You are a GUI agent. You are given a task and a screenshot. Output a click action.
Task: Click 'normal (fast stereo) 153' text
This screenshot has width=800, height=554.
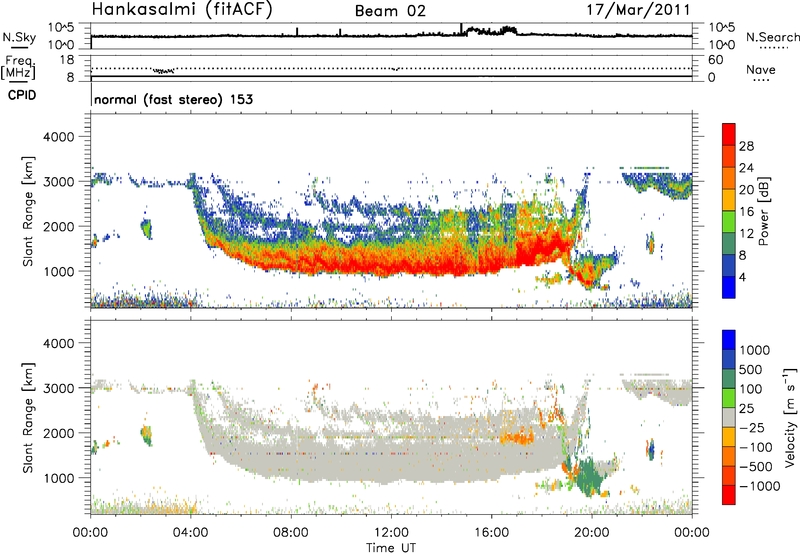173,99
